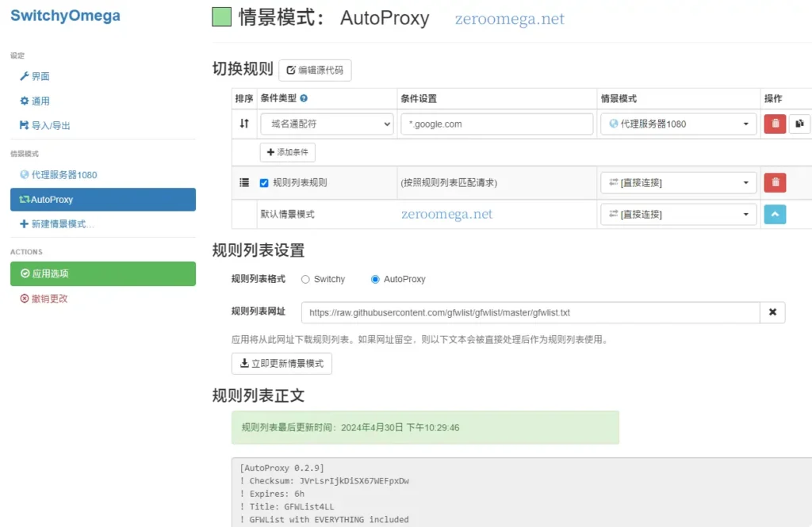The image size is (812, 527).
Task: Click the 应用选项 apply button
Action: pyautogui.click(x=103, y=273)
